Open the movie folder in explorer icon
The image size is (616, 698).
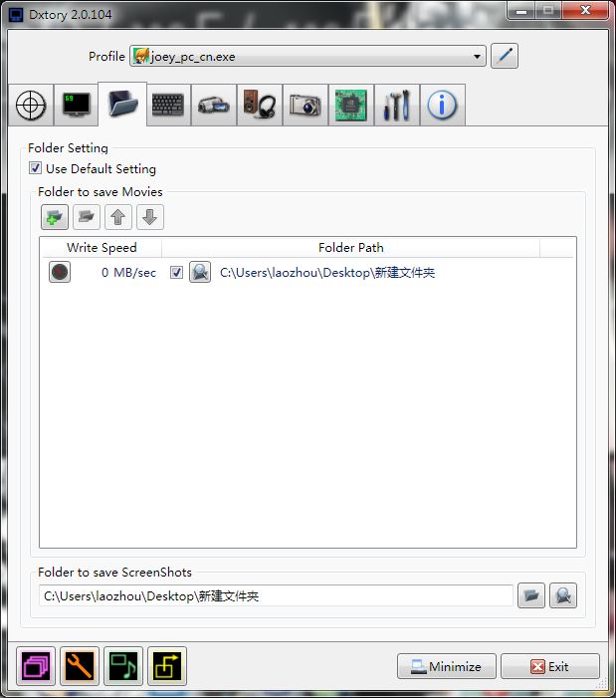click(200, 272)
